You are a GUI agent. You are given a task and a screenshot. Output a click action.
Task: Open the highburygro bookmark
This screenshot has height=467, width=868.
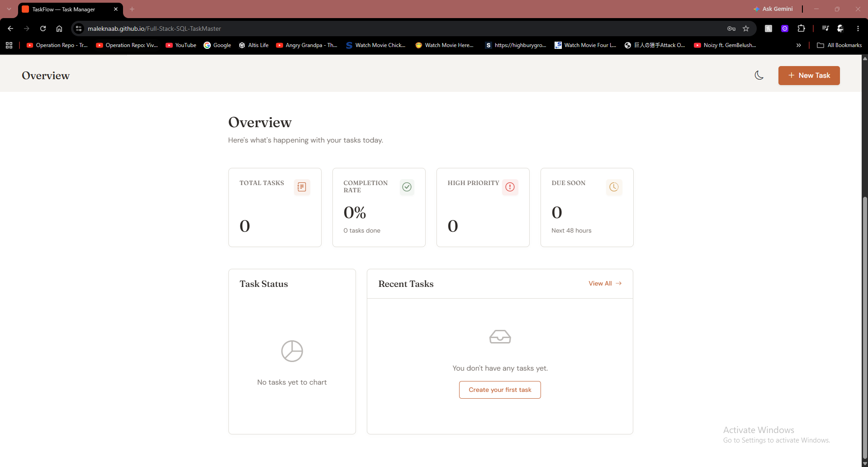point(516,45)
